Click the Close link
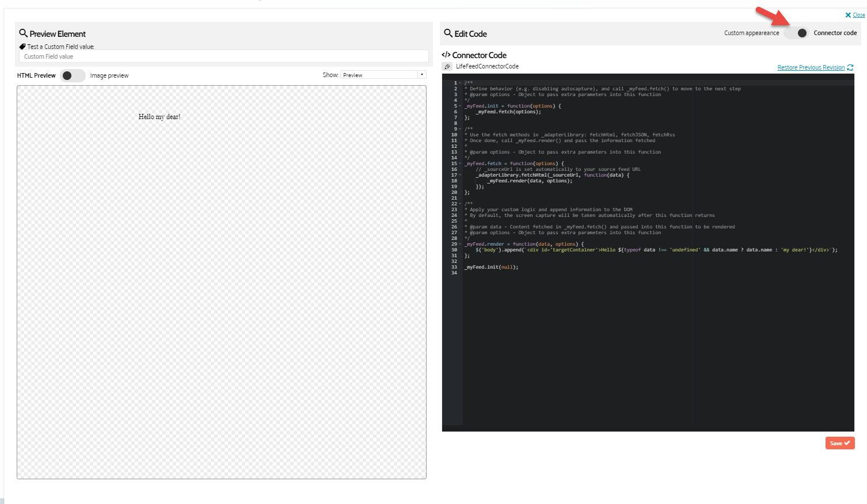Image resolution: width=867 pixels, height=504 pixels. [858, 15]
